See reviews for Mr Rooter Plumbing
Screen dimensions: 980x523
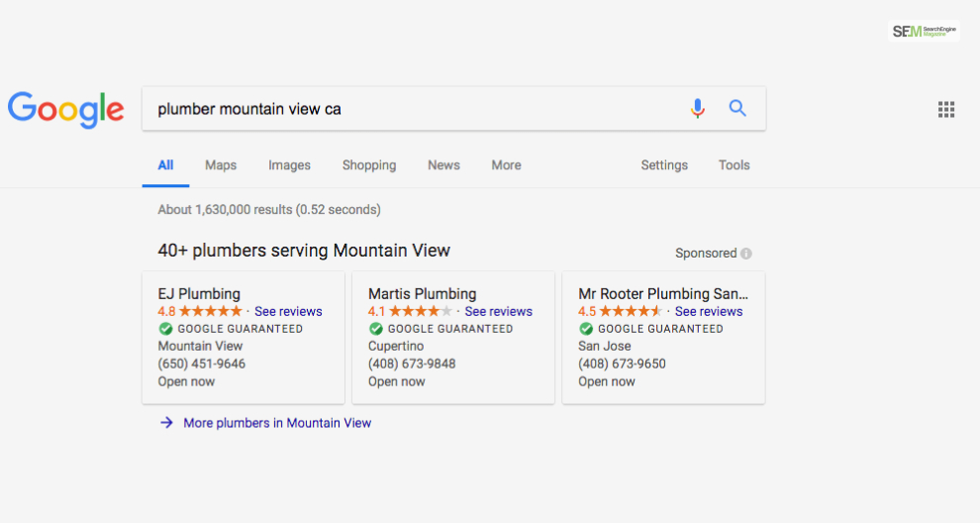[709, 312]
